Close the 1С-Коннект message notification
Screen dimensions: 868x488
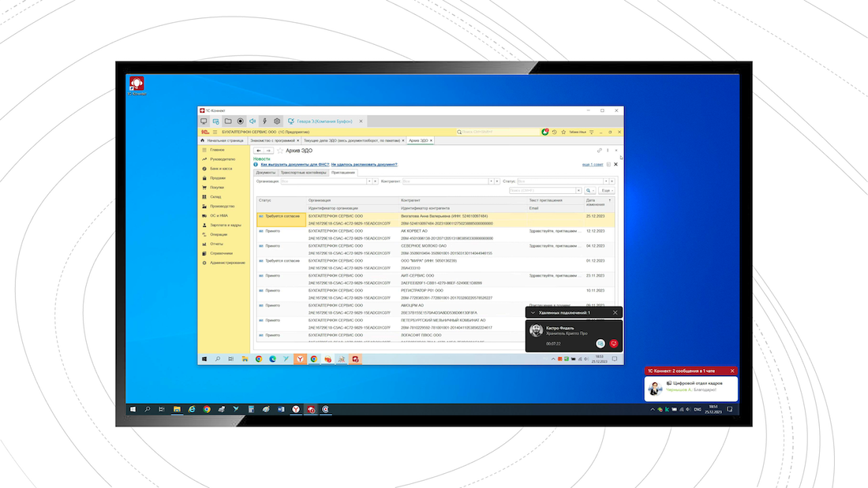tap(732, 371)
